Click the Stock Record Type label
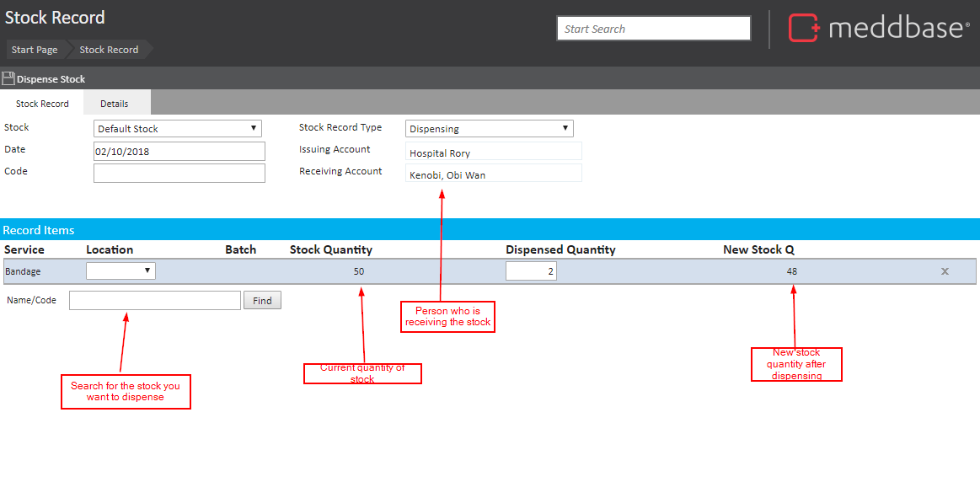 pos(340,127)
